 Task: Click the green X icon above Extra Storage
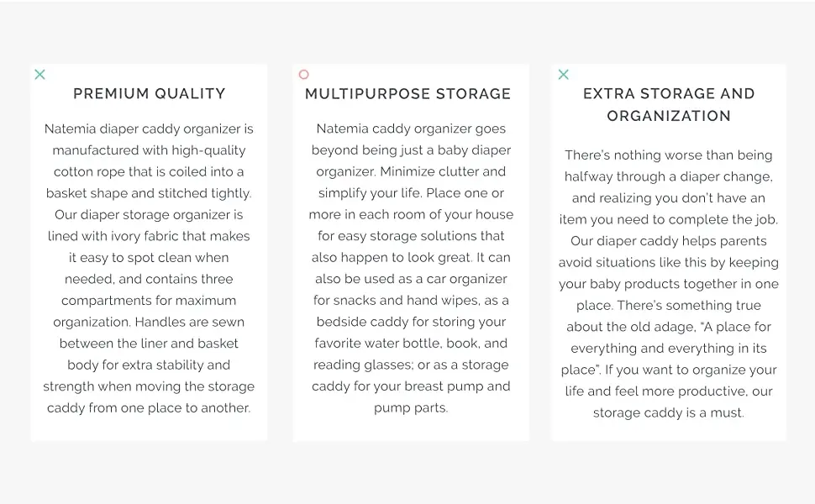point(564,74)
